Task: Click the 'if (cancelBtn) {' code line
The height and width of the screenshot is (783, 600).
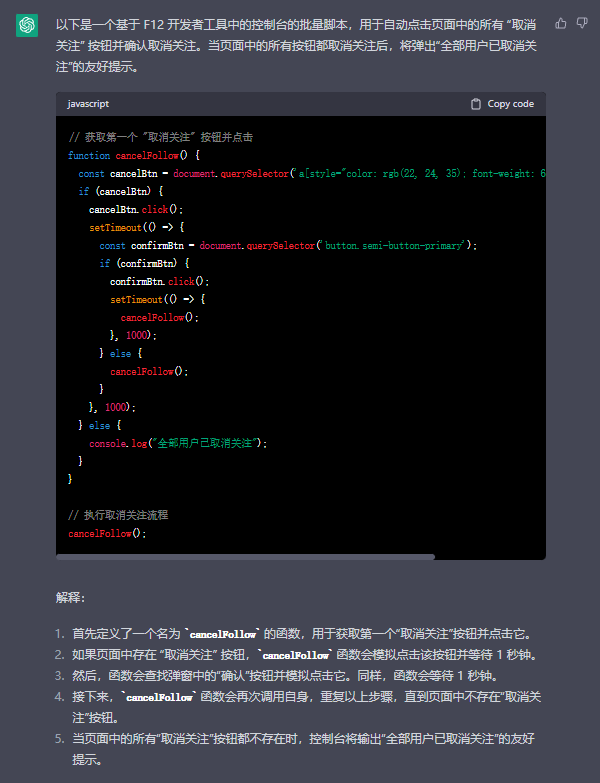Action: (x=121, y=191)
